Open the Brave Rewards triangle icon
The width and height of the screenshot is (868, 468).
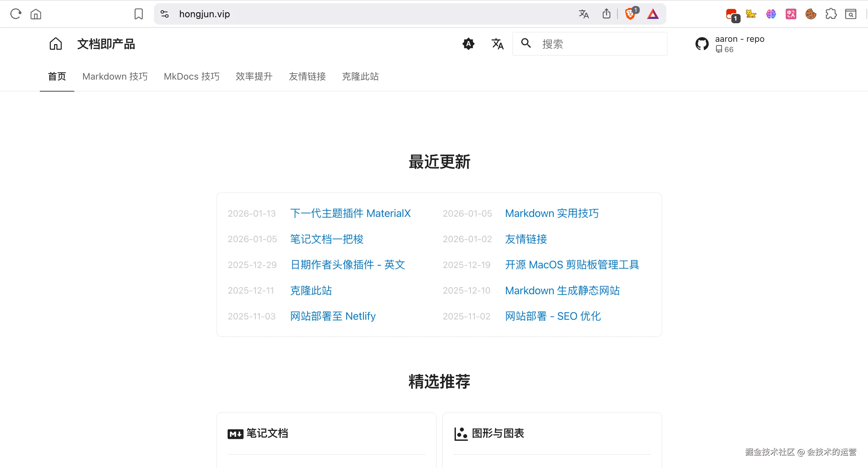click(653, 14)
